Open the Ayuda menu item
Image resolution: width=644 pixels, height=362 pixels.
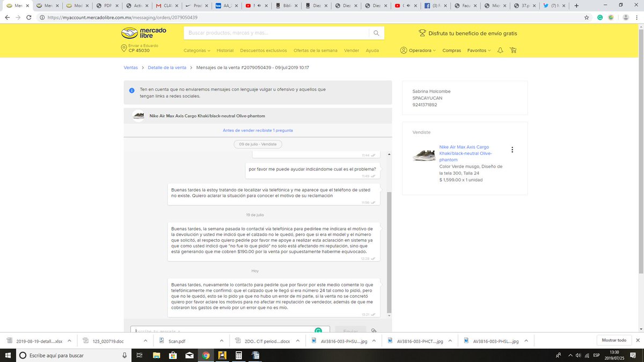[x=372, y=50]
